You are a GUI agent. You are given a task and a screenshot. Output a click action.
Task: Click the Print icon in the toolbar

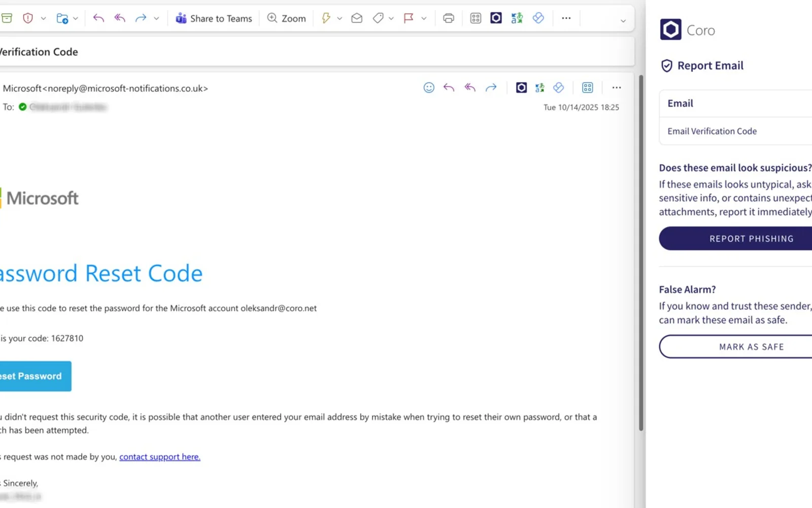[449, 18]
